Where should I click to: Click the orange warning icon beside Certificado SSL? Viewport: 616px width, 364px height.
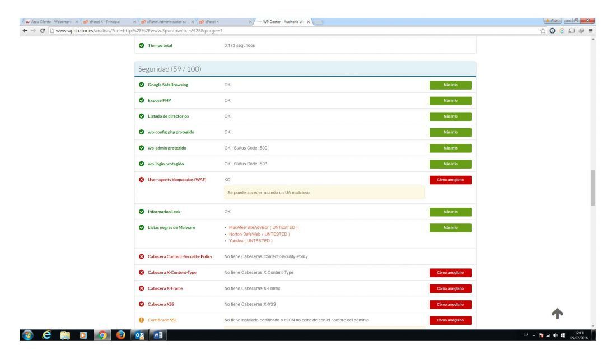pyautogui.click(x=142, y=320)
